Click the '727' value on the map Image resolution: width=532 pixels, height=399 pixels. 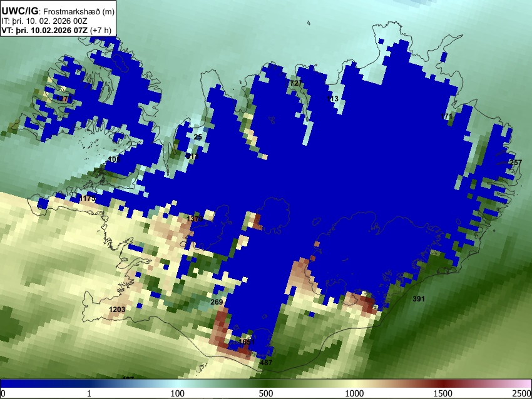click(296, 83)
